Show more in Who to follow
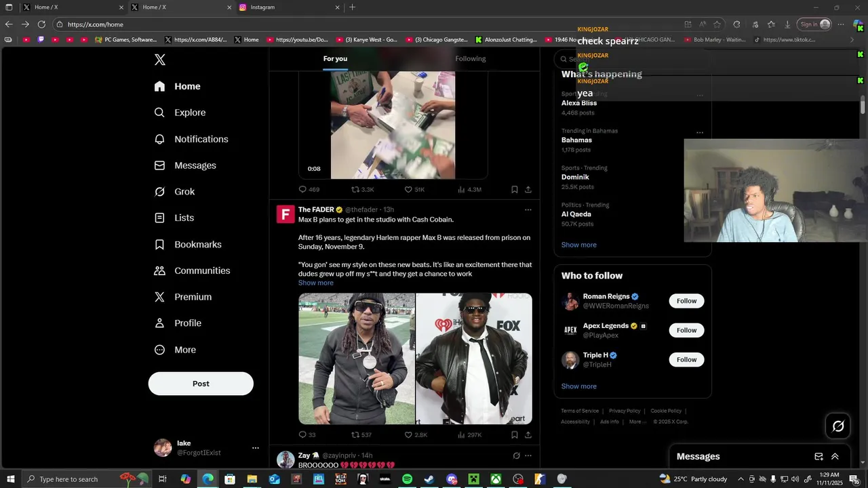 [x=579, y=386]
